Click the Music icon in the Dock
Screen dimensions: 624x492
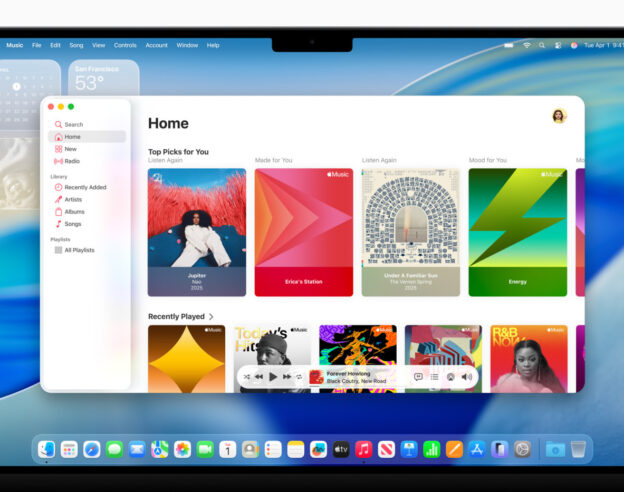click(364, 449)
